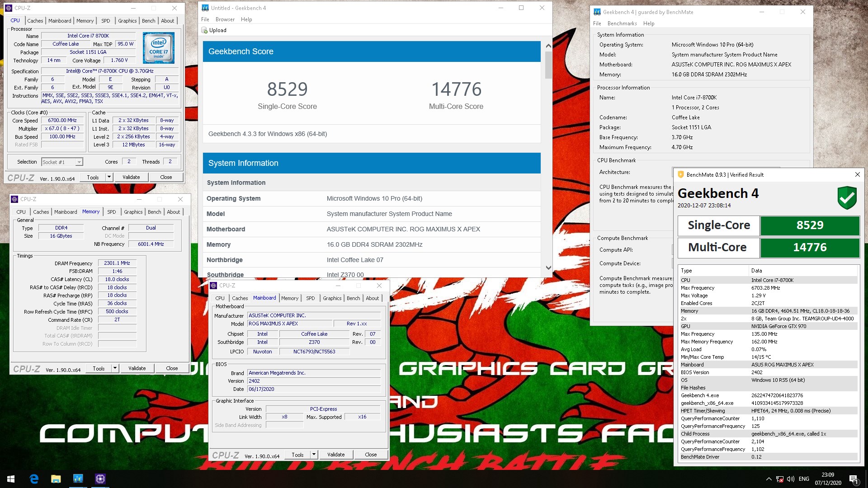Click the BenchMate Geekbench window title icon
868x488 pixels.
[x=597, y=12]
